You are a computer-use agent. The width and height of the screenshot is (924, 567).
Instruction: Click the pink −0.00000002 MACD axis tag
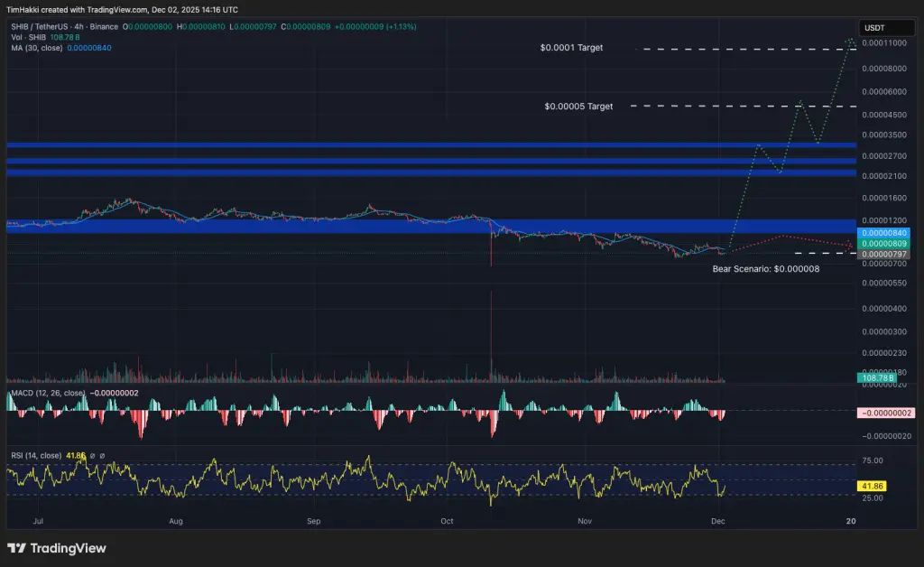pyautogui.click(x=886, y=414)
